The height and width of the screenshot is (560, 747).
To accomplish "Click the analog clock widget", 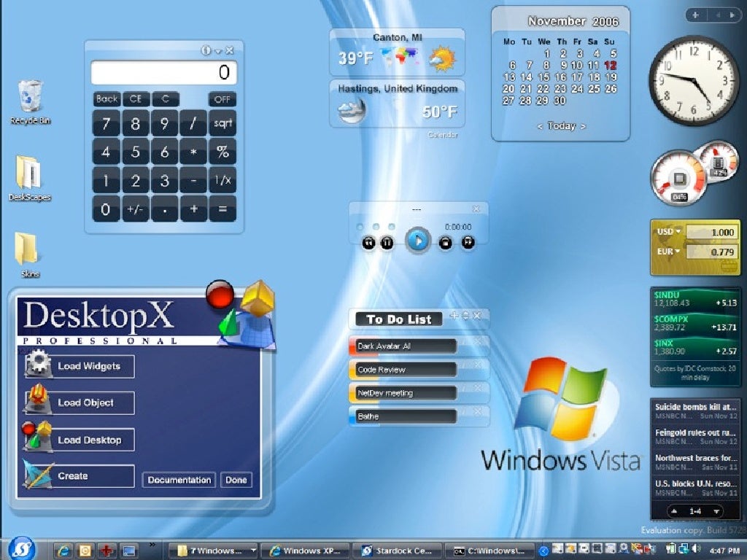I will (x=694, y=79).
